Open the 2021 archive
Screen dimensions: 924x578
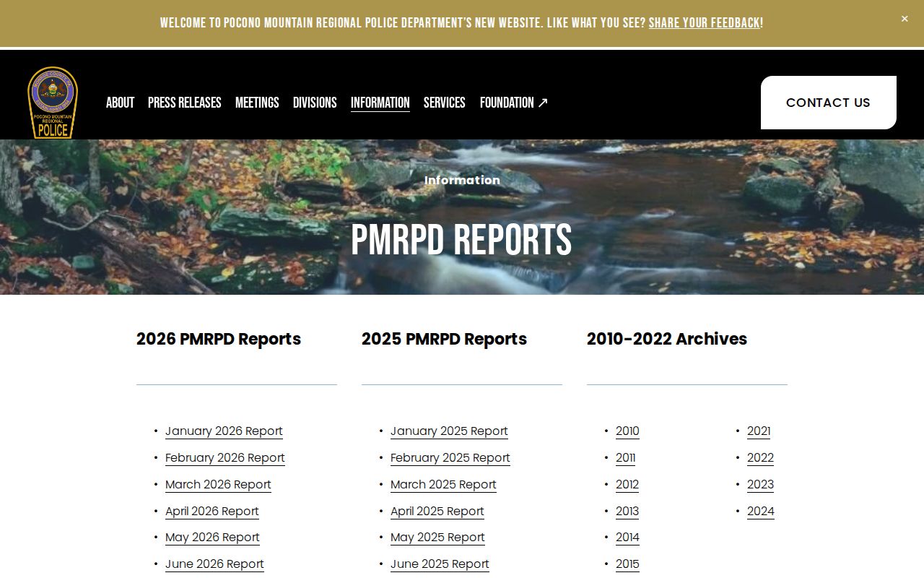759,431
